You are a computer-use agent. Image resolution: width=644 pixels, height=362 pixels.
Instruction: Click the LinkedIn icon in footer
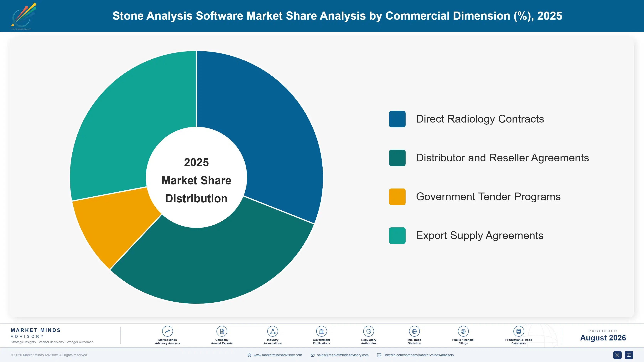pyautogui.click(x=379, y=355)
